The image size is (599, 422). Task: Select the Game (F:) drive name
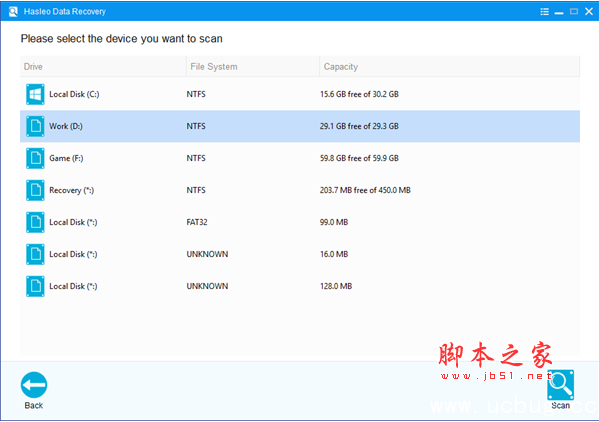point(66,158)
